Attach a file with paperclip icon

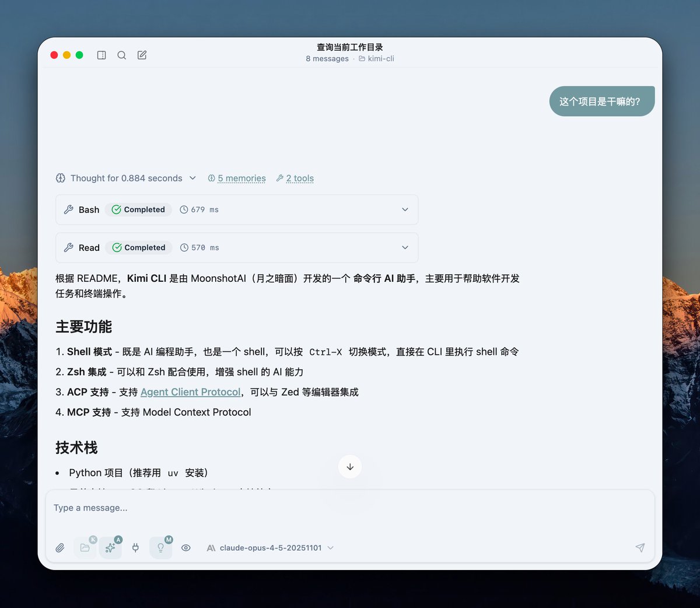pyautogui.click(x=60, y=548)
